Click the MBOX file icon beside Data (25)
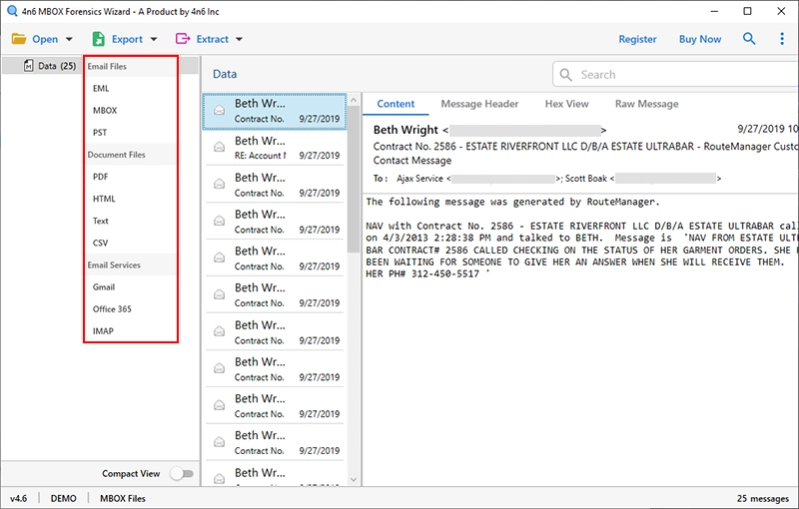Screen dimensions: 799x509 point(29,66)
